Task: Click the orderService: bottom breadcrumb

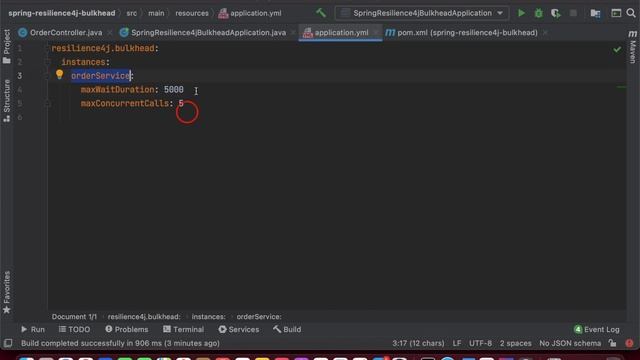Action: coord(259,317)
